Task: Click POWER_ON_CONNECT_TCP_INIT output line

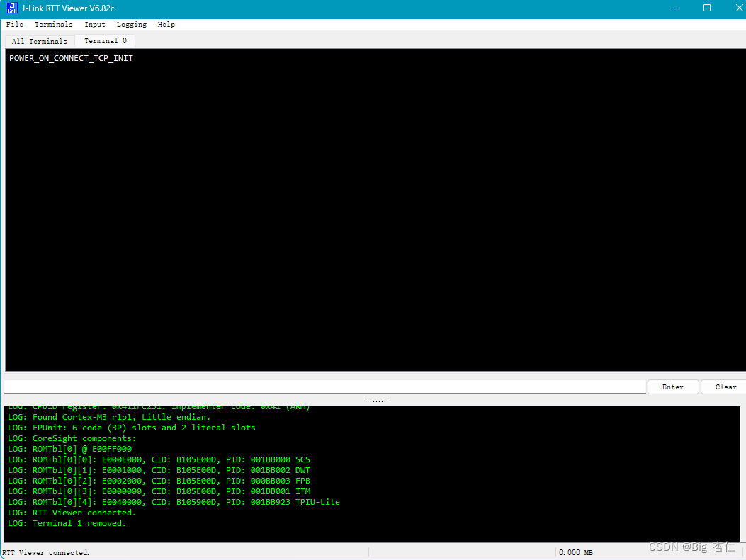Action: click(x=72, y=58)
